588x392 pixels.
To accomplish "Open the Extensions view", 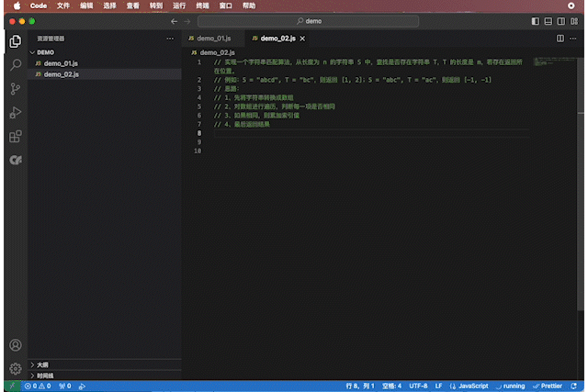I will click(x=16, y=137).
